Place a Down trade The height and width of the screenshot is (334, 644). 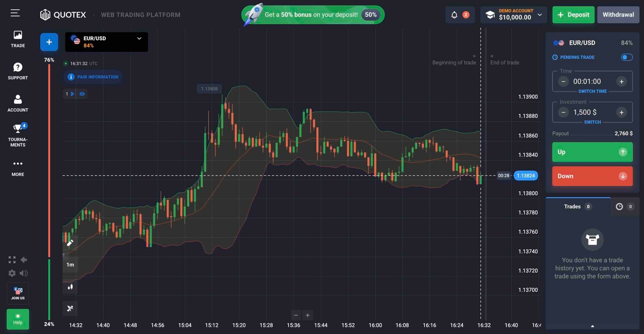[x=592, y=176]
